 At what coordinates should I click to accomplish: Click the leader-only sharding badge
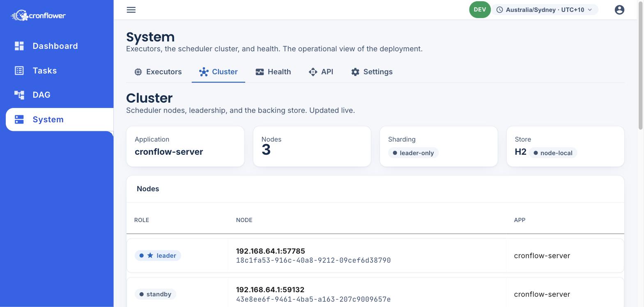(x=414, y=153)
